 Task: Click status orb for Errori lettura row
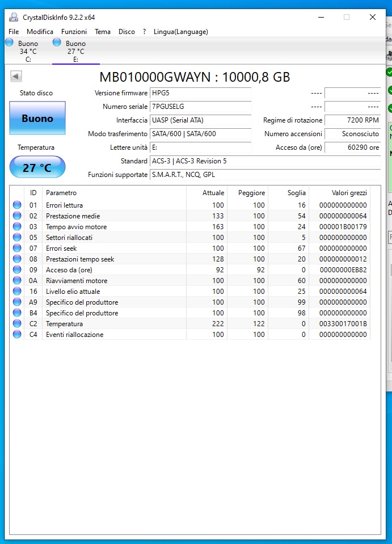pos(17,205)
